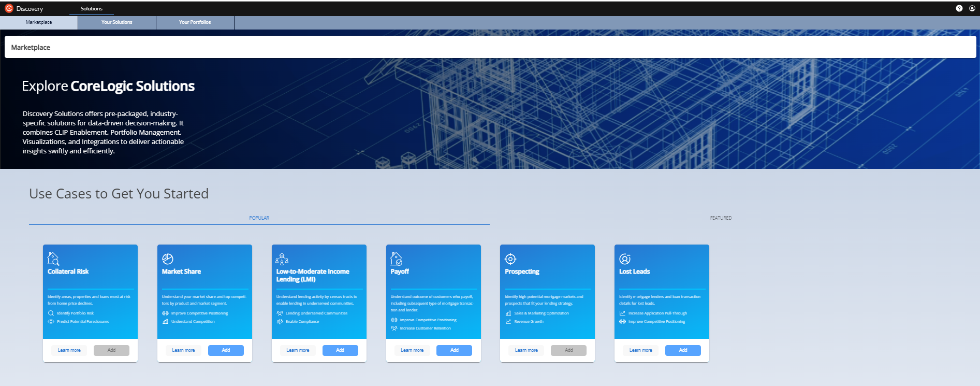Select the POPULAR use cases tab
Image resolution: width=980 pixels, height=386 pixels.
[x=259, y=218]
